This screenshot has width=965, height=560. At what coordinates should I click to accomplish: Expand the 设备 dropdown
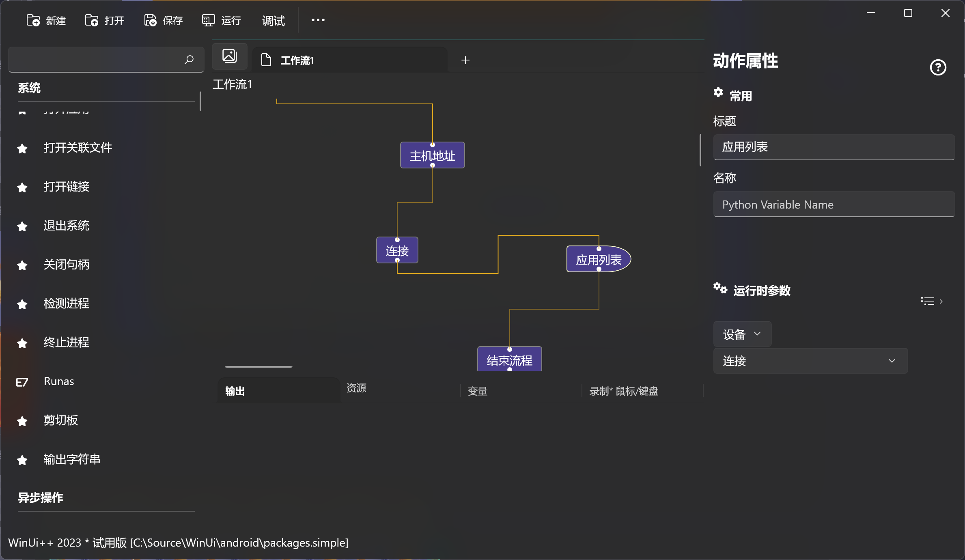[742, 334]
